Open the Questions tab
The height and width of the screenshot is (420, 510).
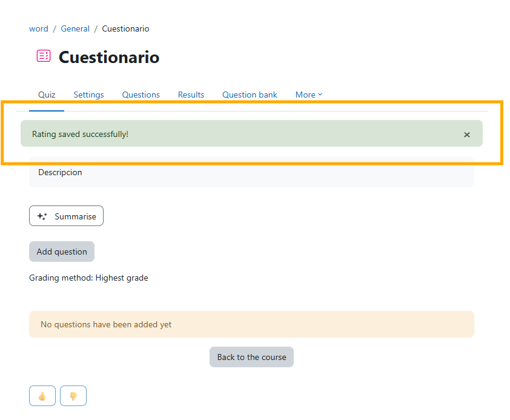pyautogui.click(x=141, y=95)
